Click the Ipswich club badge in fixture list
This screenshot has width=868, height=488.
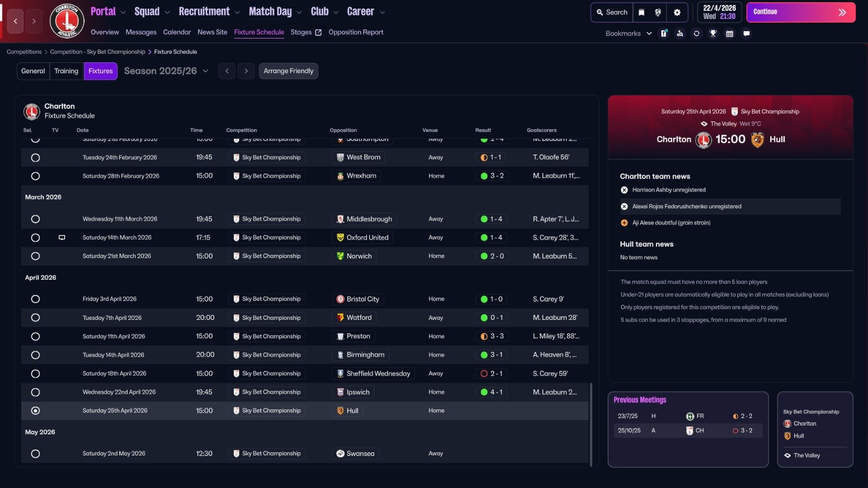coord(340,392)
